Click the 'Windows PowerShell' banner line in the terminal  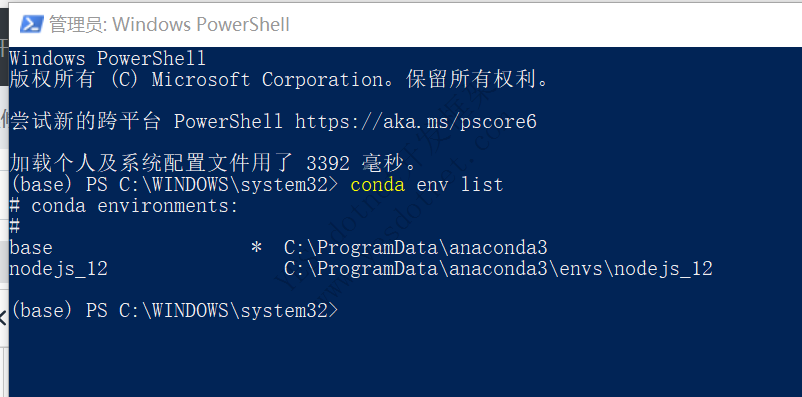click(x=107, y=58)
